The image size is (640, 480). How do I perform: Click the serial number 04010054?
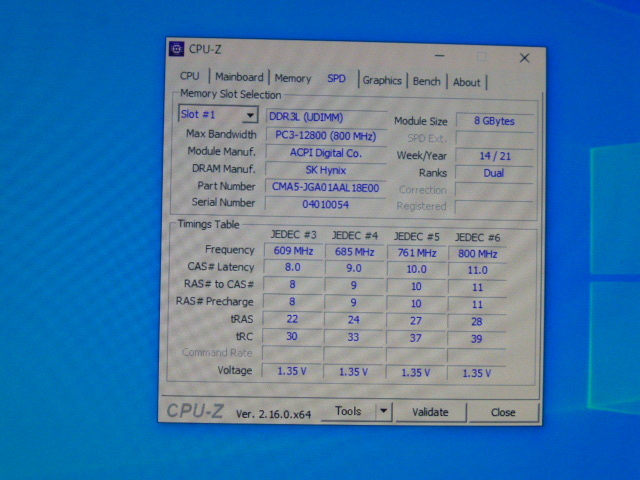(x=325, y=204)
